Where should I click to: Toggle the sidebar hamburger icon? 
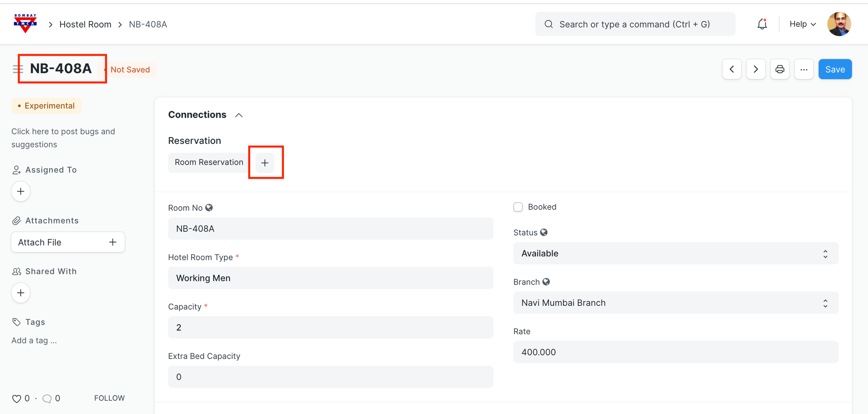pyautogui.click(x=18, y=69)
